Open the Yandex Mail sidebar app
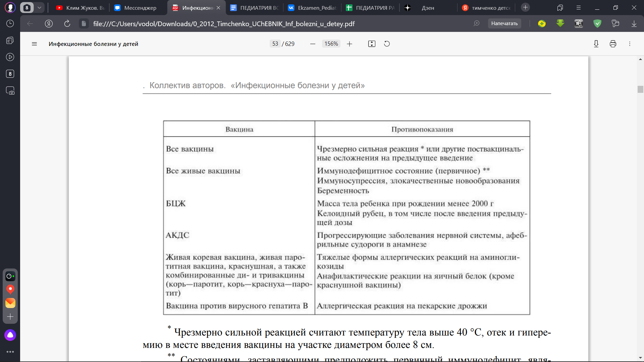The height and width of the screenshot is (362, 644). [x=10, y=303]
